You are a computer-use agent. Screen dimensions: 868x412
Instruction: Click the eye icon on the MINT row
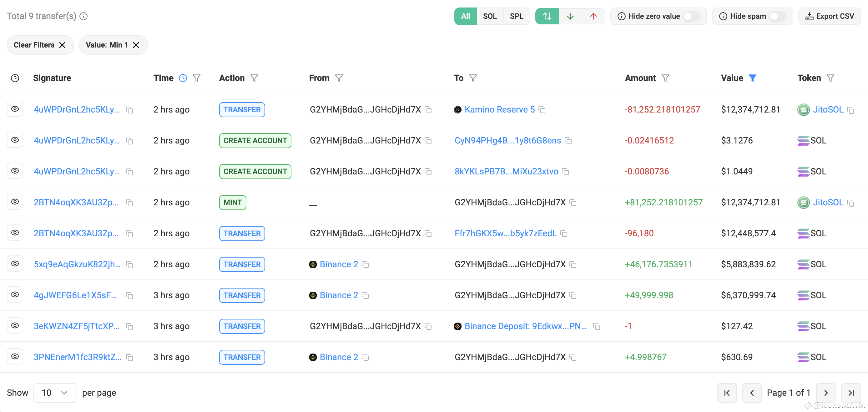[15, 202]
